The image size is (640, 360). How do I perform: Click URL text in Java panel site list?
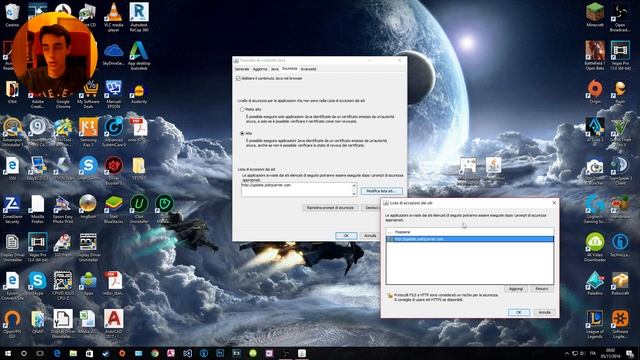266,185
